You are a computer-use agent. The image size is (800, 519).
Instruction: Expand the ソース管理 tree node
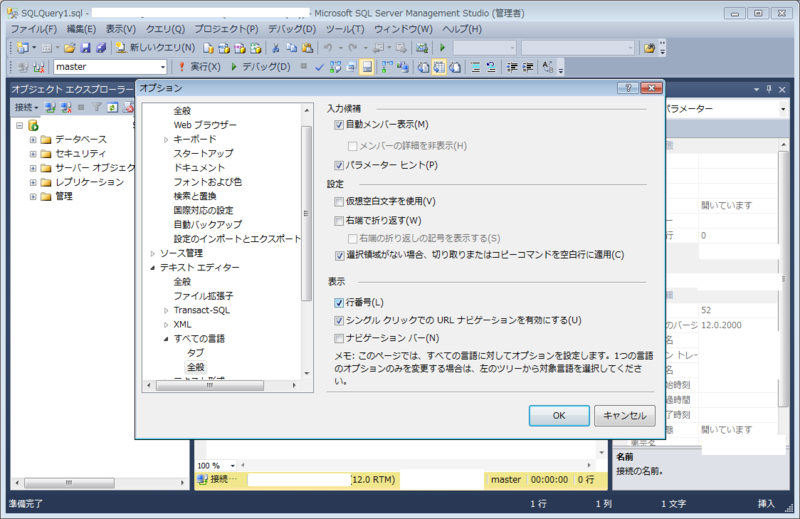click(153, 254)
